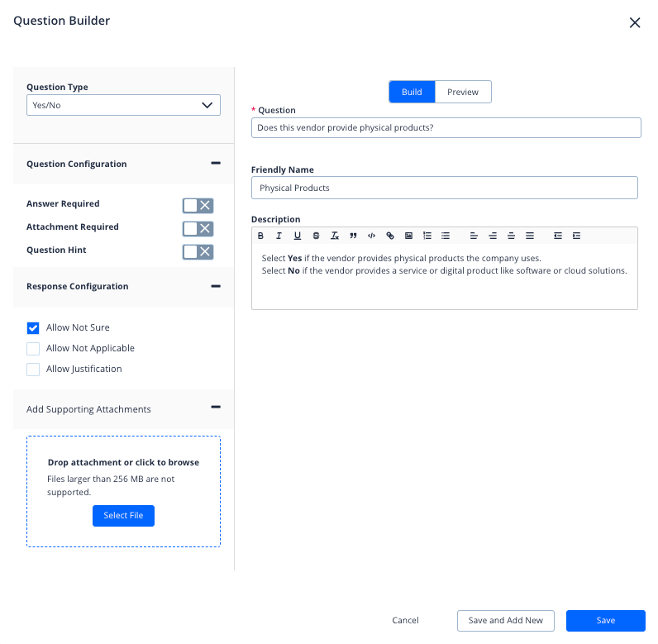Enable the Answer Required toggle

[x=198, y=205]
